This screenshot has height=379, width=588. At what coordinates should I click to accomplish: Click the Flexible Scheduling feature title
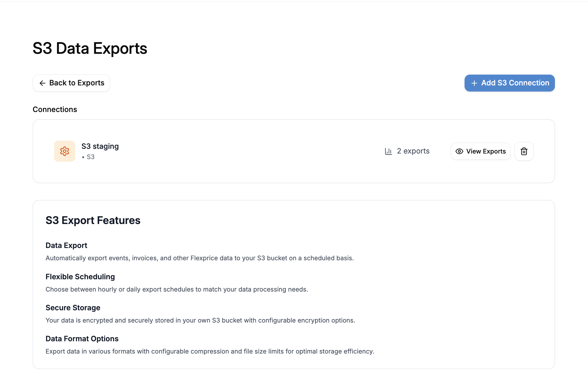point(80,276)
